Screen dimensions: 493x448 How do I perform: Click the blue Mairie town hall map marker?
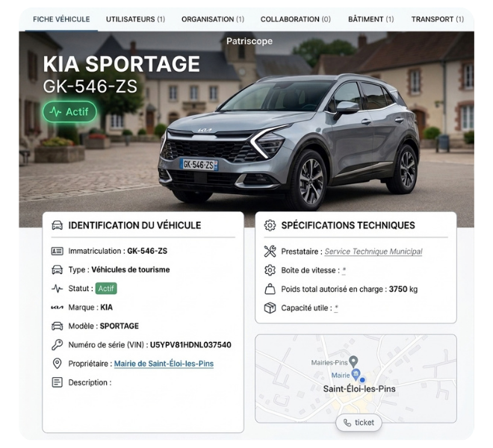[356, 374]
